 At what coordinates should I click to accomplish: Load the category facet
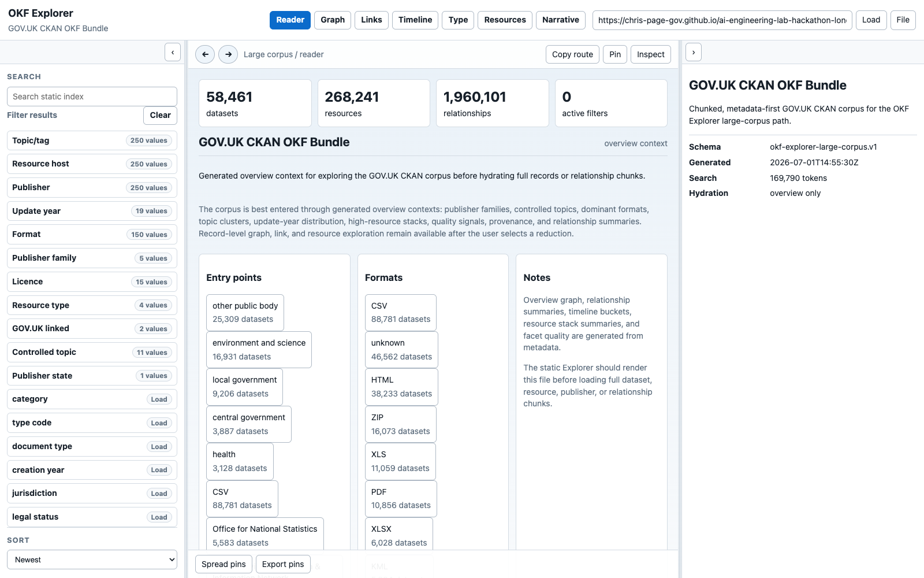click(x=159, y=399)
